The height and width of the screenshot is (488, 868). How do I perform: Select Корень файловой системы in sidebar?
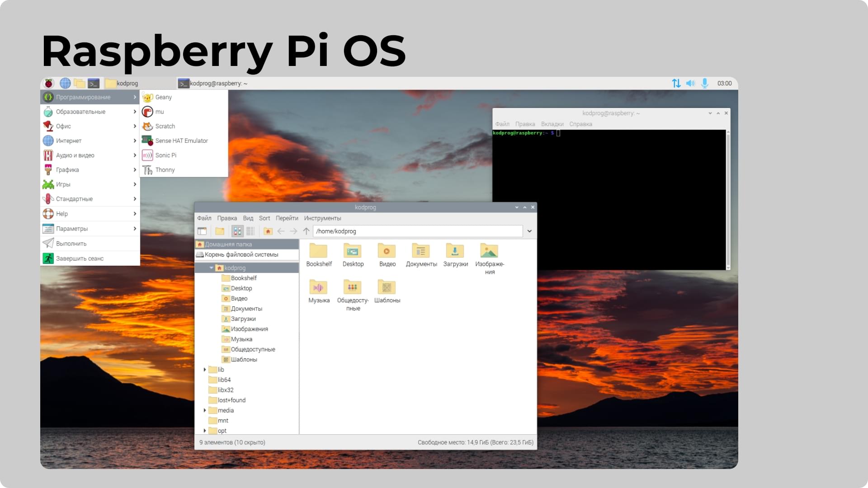click(247, 255)
